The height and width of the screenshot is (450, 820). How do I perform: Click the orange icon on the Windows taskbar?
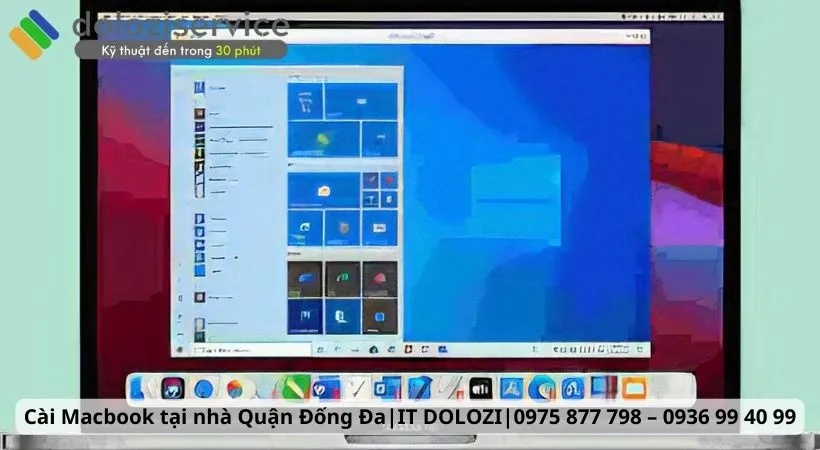(x=408, y=349)
